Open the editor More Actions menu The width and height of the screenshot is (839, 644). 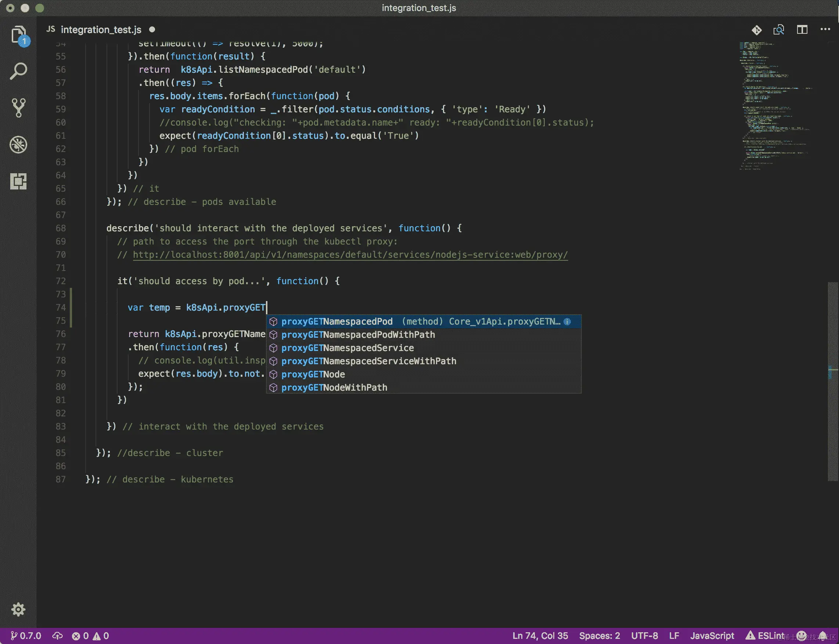click(825, 29)
